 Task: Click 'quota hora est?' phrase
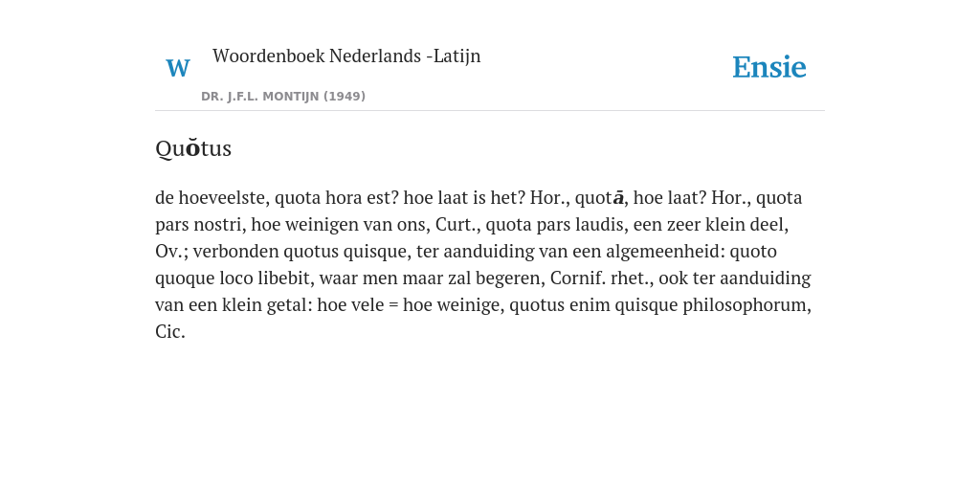337,198
